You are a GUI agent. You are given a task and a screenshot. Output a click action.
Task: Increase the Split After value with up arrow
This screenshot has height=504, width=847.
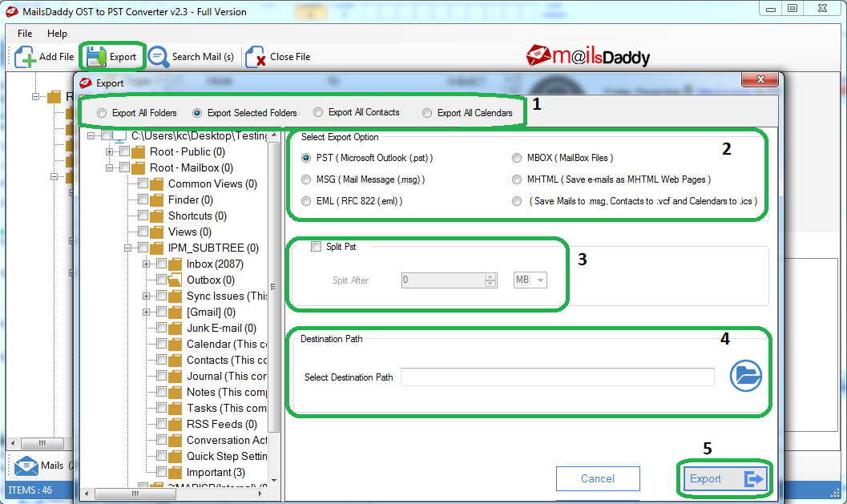(x=490, y=276)
